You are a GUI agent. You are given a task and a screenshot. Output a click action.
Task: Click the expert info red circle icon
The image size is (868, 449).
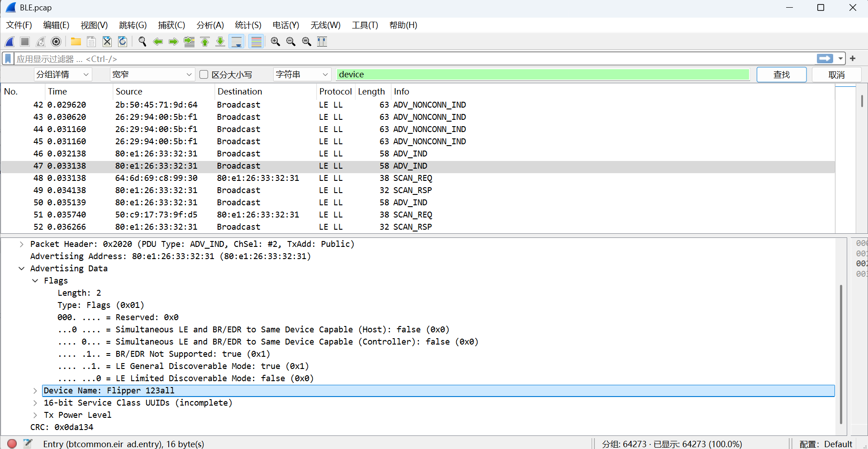(12, 444)
